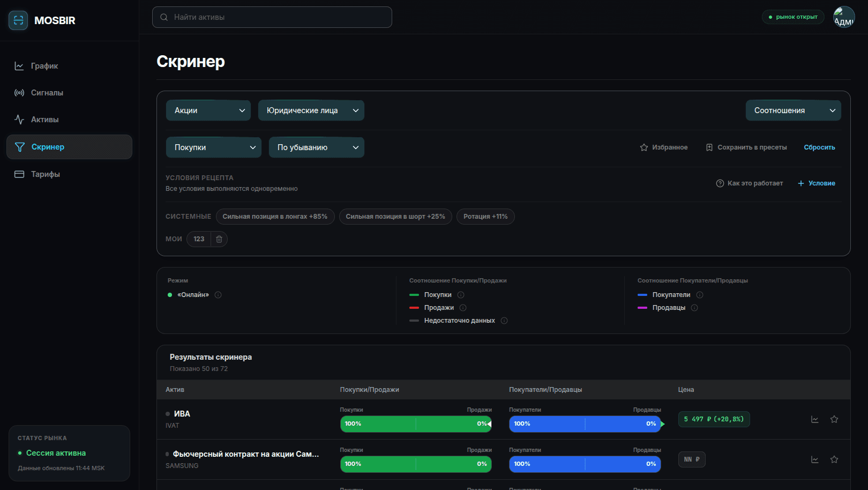Click the ИВА price badge 5 497 ₽

click(x=714, y=419)
